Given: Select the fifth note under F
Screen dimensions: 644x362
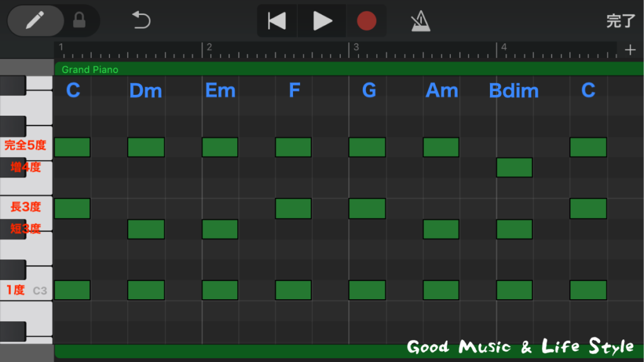Looking at the screenshot, I should click(x=293, y=147).
